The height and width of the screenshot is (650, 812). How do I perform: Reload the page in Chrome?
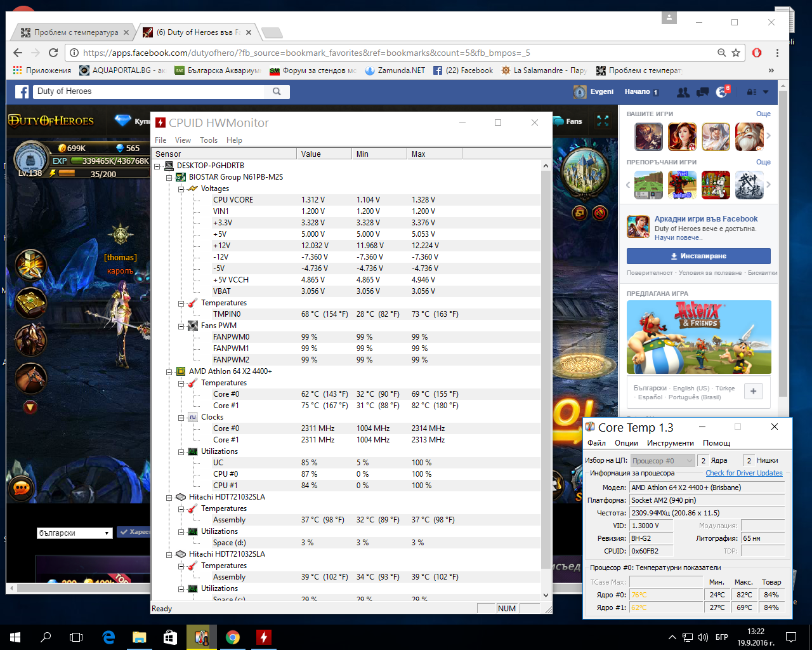pos(53,53)
